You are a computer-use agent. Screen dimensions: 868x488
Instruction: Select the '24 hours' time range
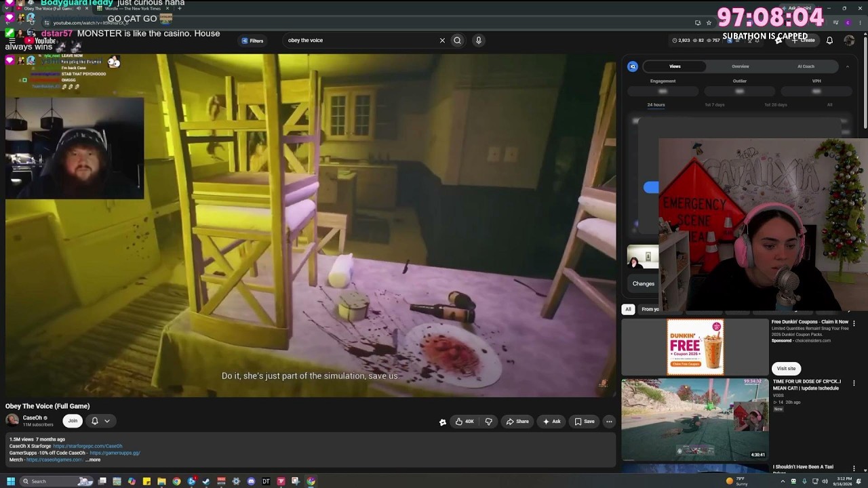coord(656,105)
